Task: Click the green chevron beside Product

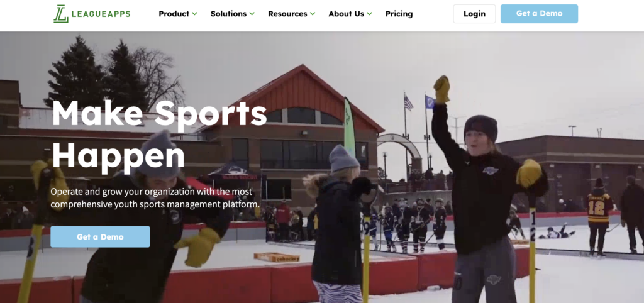Action: click(x=194, y=14)
